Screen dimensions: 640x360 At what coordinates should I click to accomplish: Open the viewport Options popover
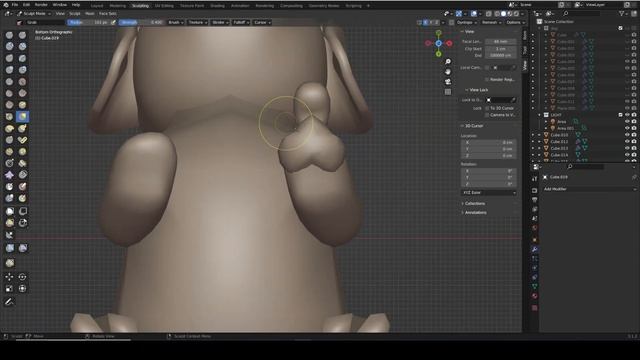(x=515, y=22)
